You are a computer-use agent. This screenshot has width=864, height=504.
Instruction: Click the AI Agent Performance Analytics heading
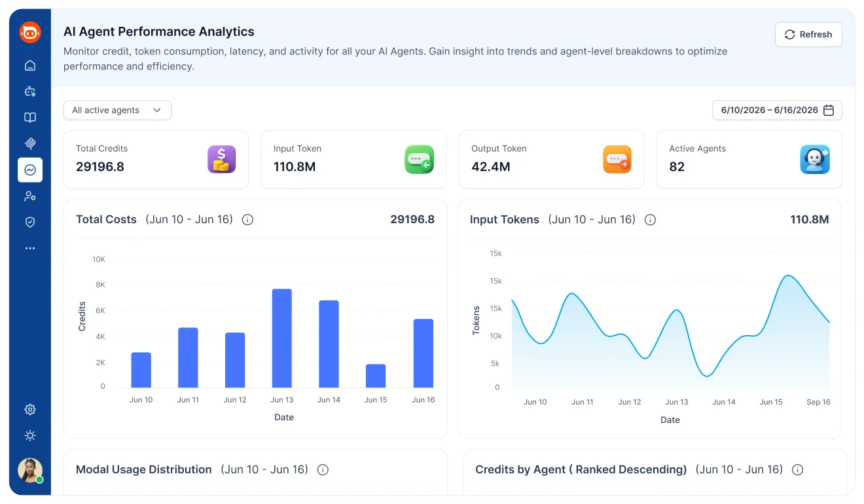tap(159, 31)
